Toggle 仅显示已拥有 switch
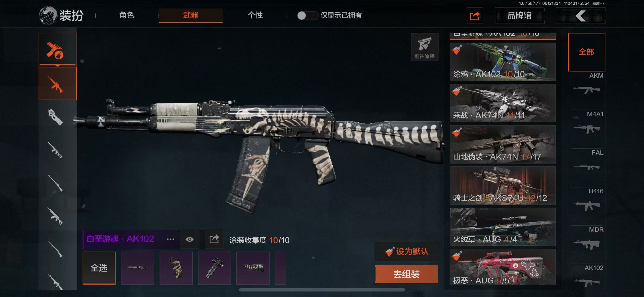This screenshot has height=297, width=644. [307, 16]
